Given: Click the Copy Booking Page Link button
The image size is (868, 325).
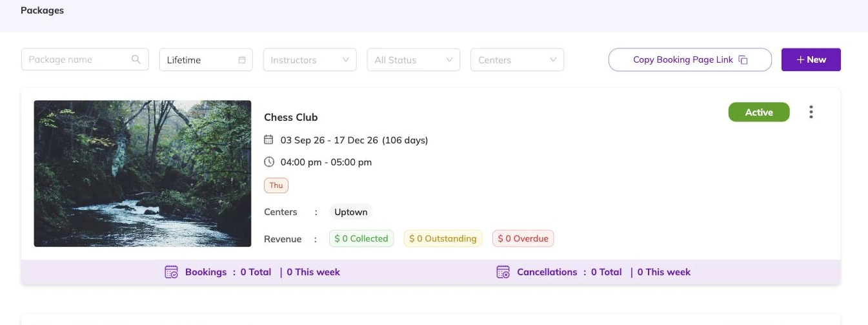Looking at the screenshot, I should 690,59.
